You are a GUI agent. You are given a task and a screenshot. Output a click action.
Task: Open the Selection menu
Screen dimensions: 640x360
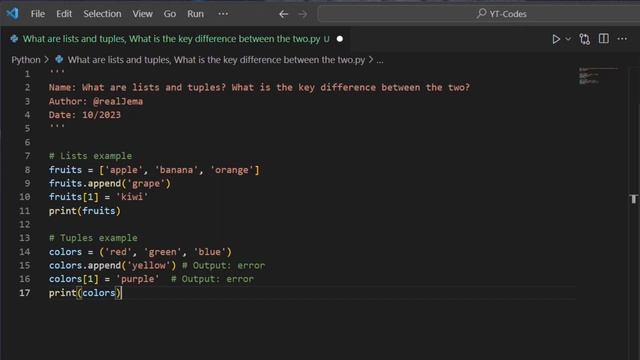(102, 14)
